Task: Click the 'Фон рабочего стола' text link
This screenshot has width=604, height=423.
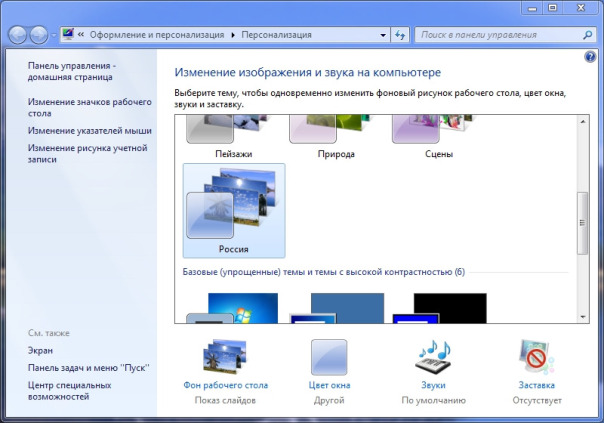Action: click(226, 385)
